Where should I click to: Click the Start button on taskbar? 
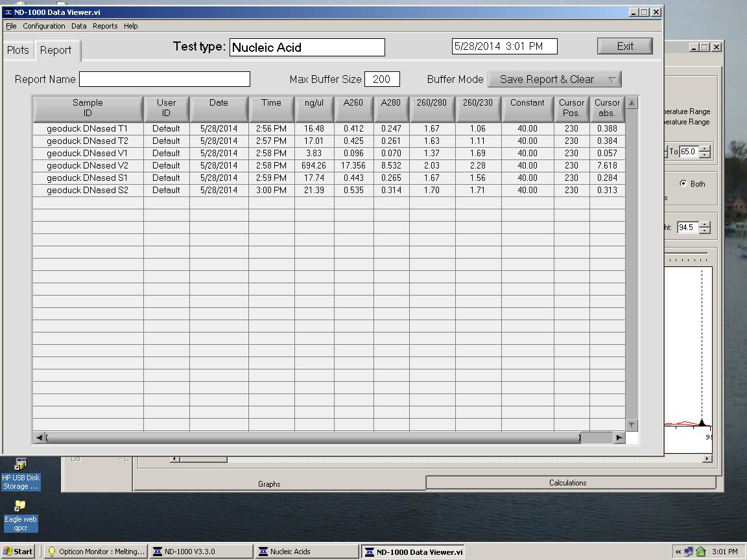click(x=18, y=552)
